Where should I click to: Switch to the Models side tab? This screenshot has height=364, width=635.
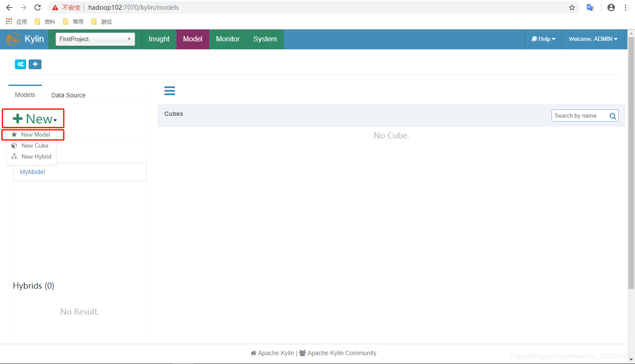pos(25,95)
